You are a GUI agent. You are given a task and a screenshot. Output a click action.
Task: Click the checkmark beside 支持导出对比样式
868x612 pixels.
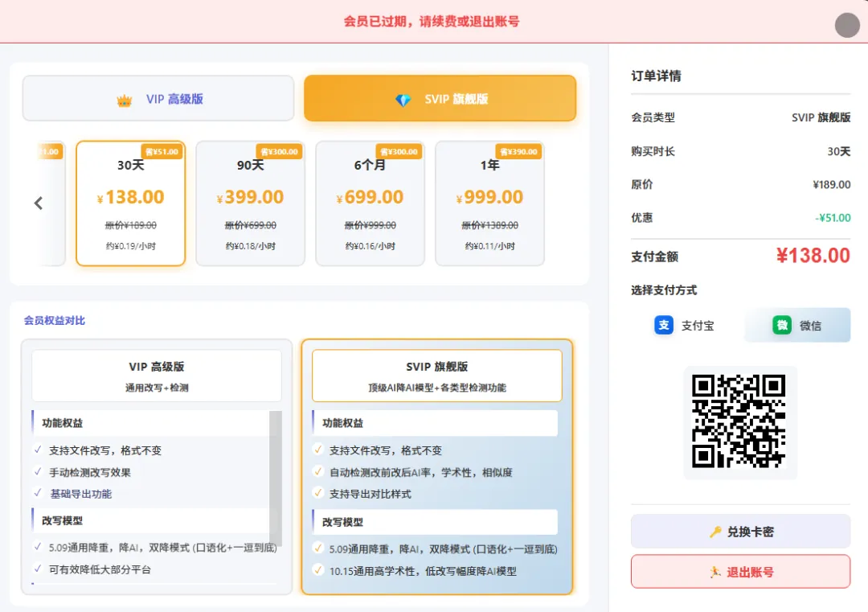point(318,492)
